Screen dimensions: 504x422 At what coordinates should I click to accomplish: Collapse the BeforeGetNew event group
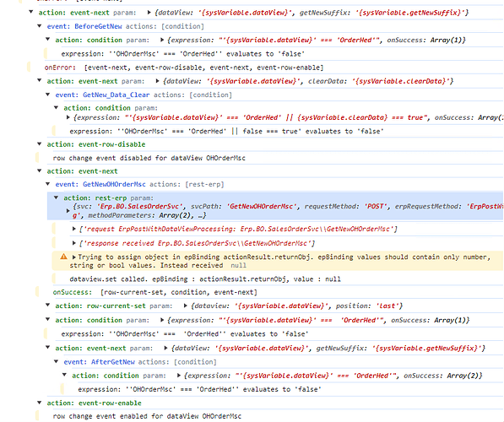pyautogui.click(x=40, y=26)
